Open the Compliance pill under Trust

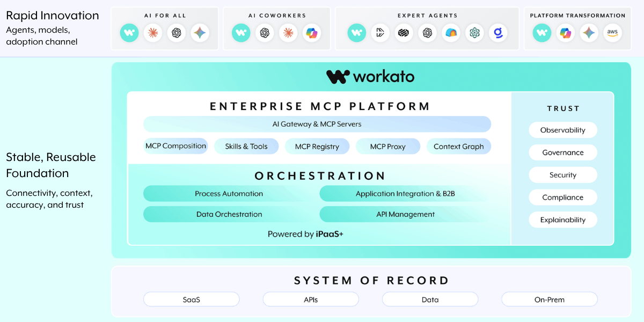coord(563,197)
